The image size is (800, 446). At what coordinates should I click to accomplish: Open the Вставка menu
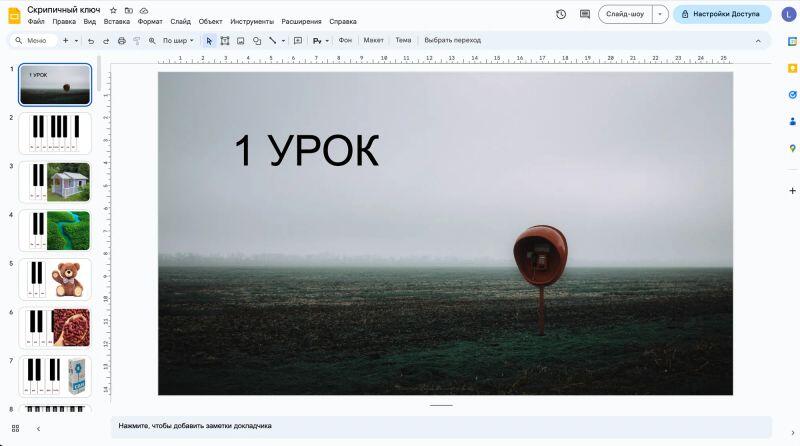click(x=116, y=21)
